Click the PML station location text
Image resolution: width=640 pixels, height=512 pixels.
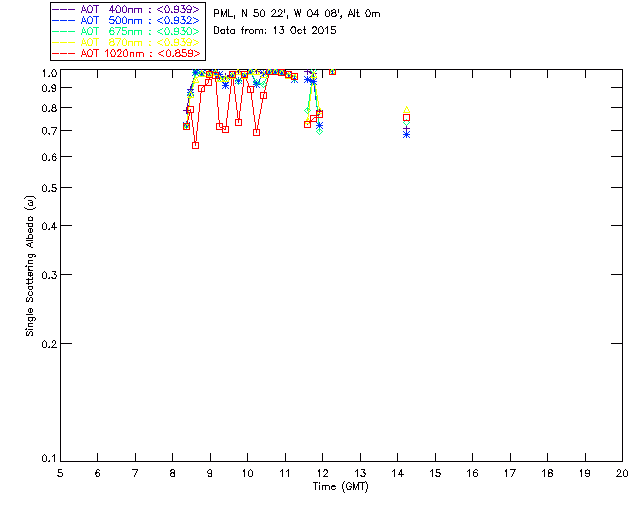[x=297, y=14]
